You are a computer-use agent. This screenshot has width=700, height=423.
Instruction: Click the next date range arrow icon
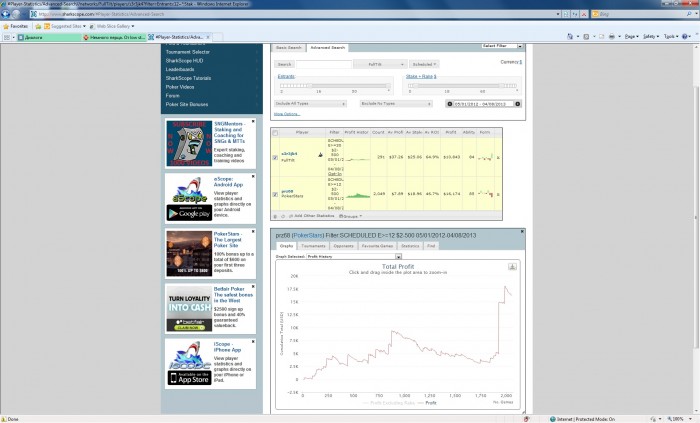click(518, 104)
